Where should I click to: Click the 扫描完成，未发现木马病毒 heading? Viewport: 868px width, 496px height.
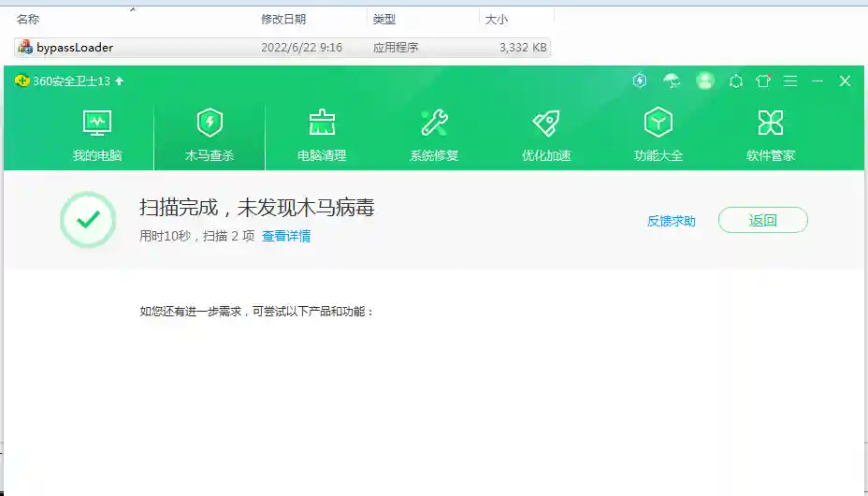point(257,208)
